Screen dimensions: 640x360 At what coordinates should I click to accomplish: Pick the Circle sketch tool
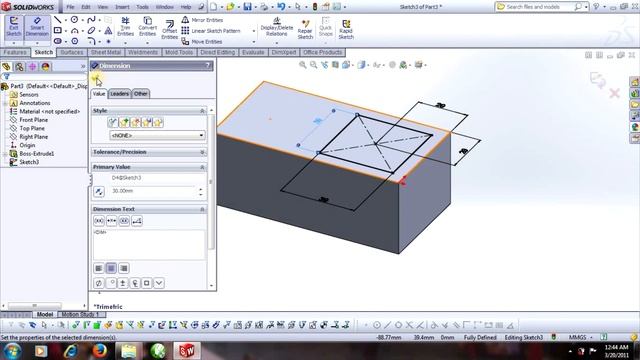pos(74,20)
